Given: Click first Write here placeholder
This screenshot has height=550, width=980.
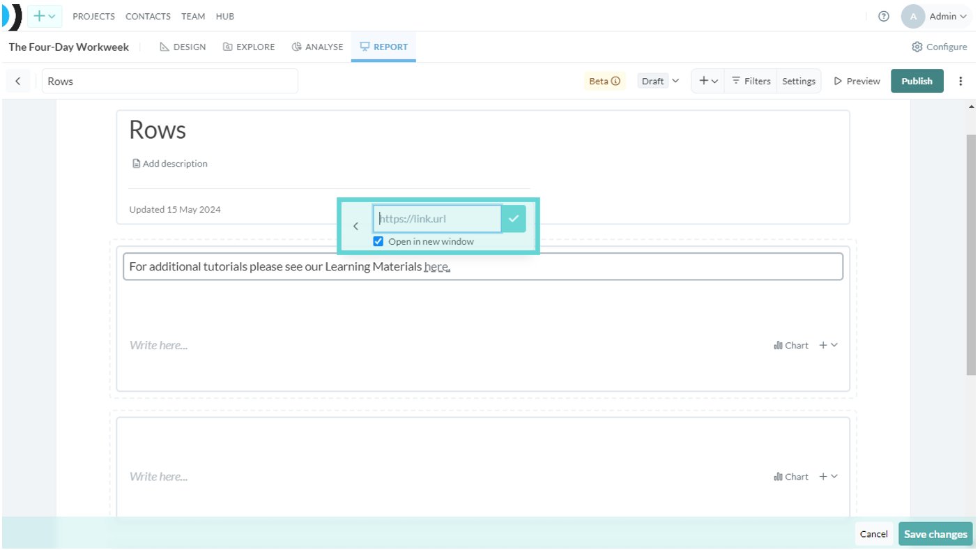Looking at the screenshot, I should pyautogui.click(x=158, y=345).
